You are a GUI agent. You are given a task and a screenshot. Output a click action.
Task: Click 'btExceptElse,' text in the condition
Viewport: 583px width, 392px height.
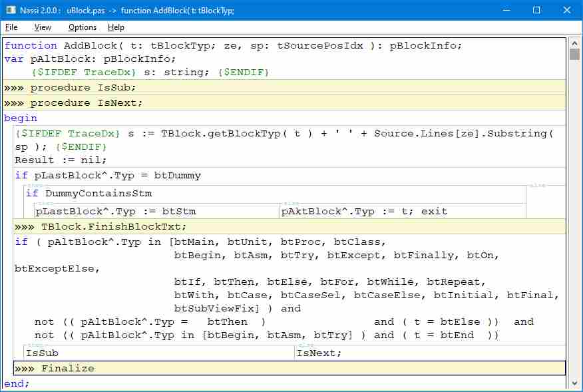[57, 269]
